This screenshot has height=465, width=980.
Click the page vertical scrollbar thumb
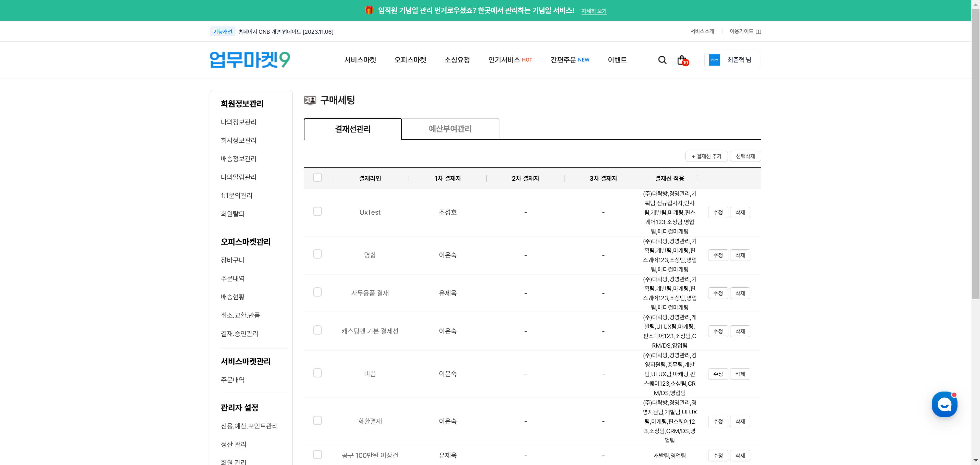click(x=975, y=153)
